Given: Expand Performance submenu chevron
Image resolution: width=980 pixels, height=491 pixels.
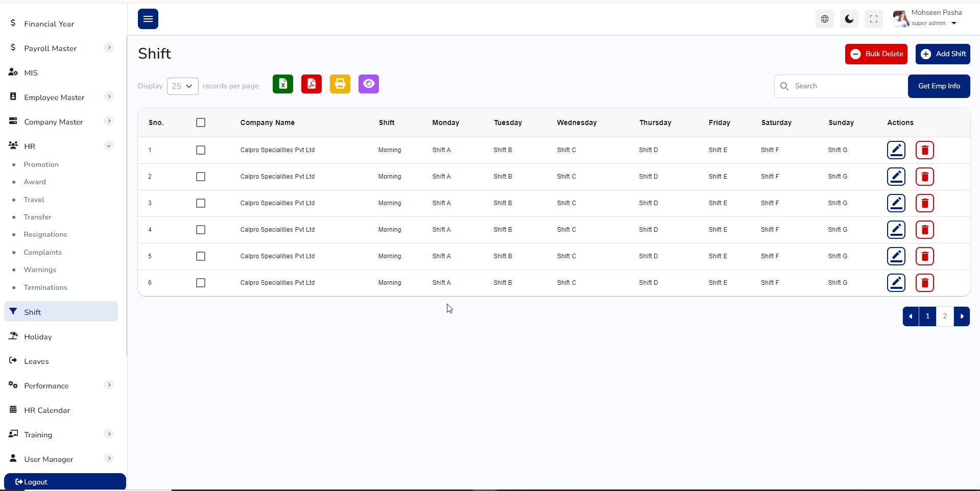Looking at the screenshot, I should [109, 385].
